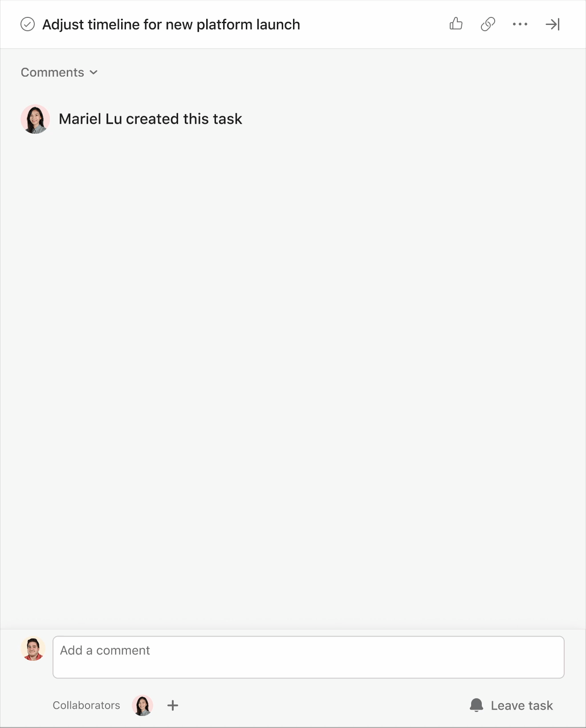Screen dimensions: 586x728
Task: Click the bell icon beside Leave task
Action: tap(476, 705)
